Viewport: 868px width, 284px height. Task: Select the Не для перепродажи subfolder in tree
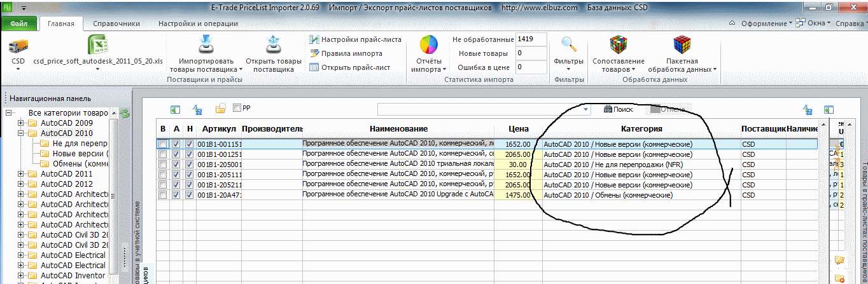coord(74,144)
